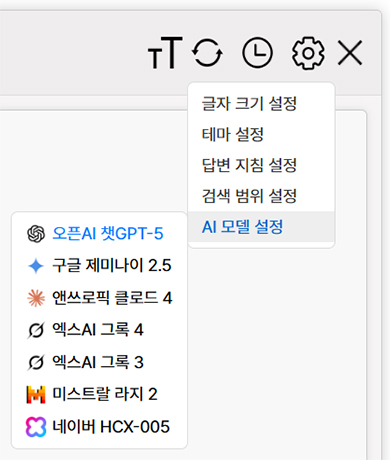Open the history clock icon
This screenshot has height=460, width=390.
click(257, 53)
